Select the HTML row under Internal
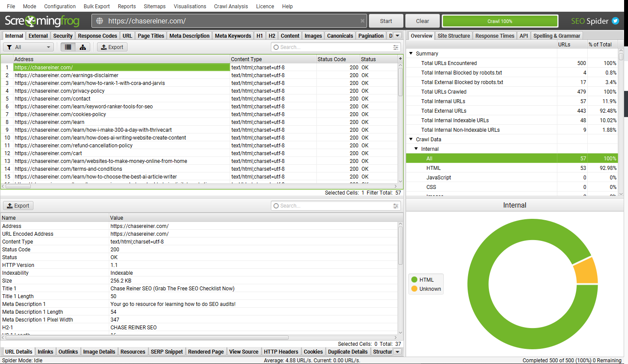The image size is (628, 364). [512, 168]
